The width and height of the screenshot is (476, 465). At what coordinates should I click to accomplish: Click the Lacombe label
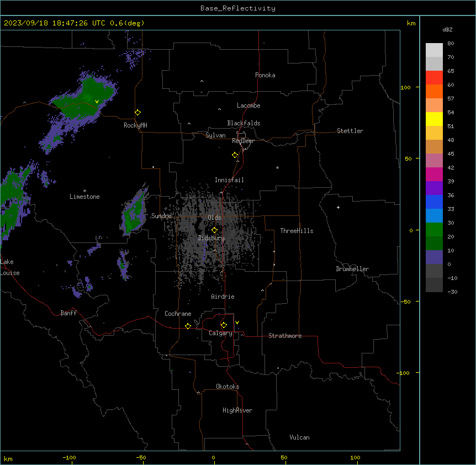[x=248, y=105]
